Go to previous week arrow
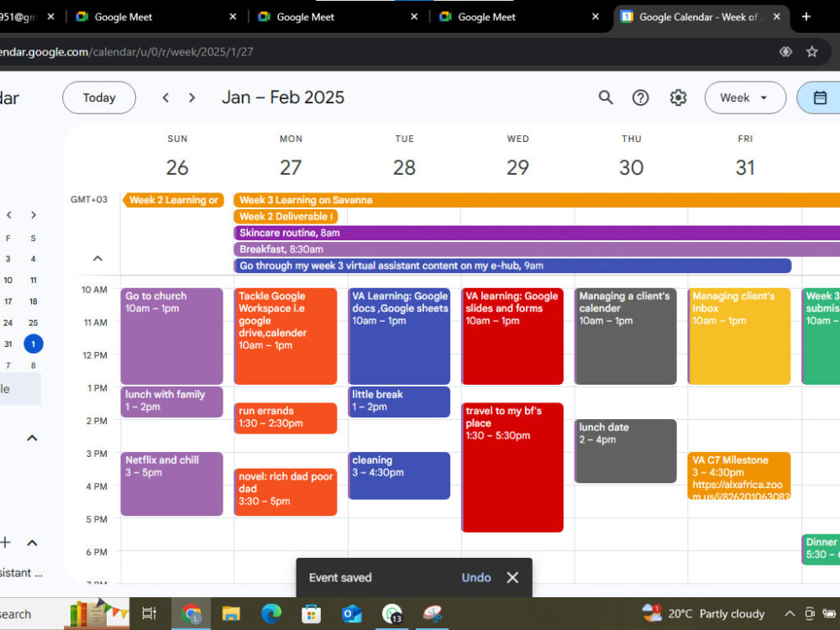 click(x=165, y=97)
